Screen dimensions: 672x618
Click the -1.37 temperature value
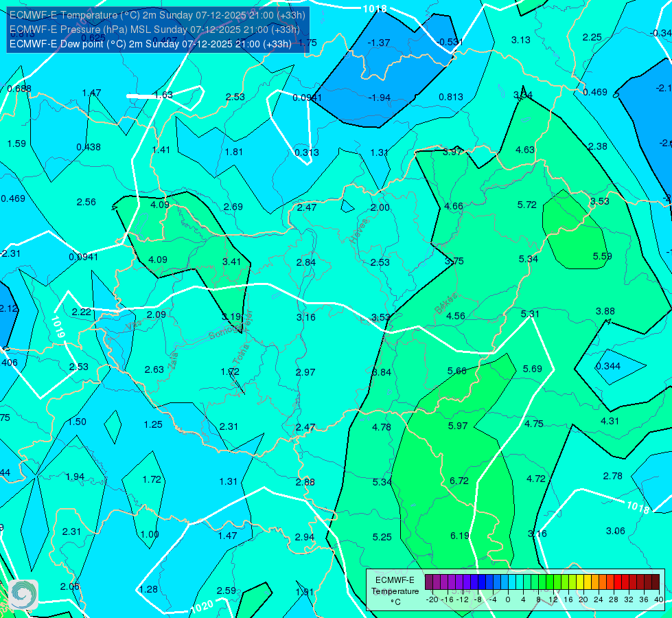[379, 43]
